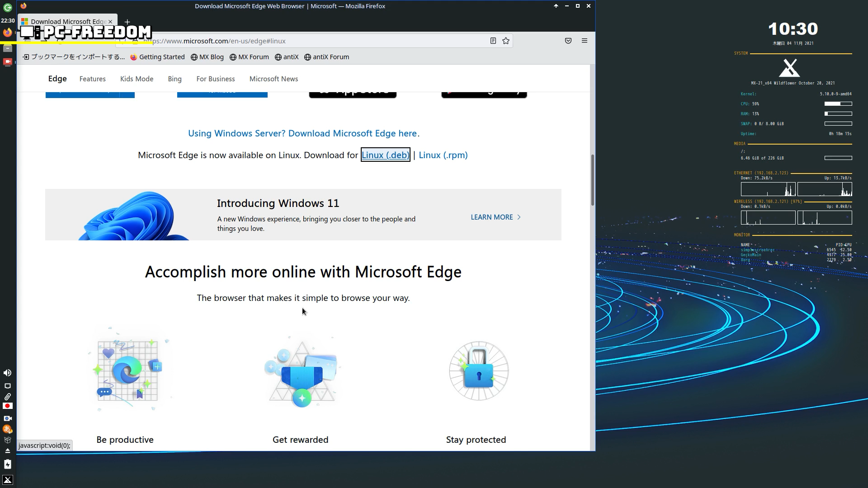
Task: Toggle the Japanese flag keyboard layout indicator
Action: pos(8,406)
